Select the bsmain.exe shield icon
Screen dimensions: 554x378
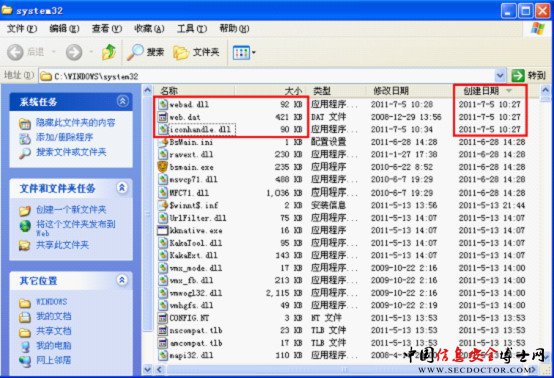pos(163,167)
